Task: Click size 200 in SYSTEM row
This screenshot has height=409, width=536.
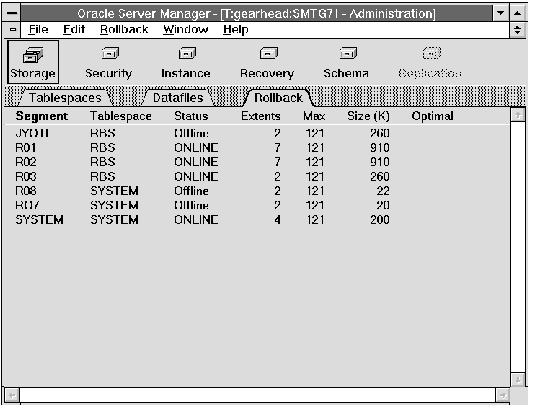Action: (380, 220)
